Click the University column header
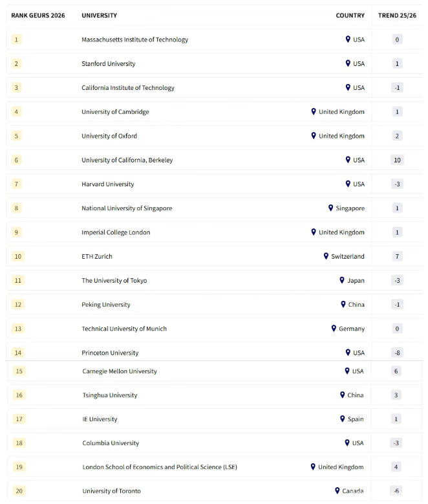This screenshot has width=428, height=504. (100, 15)
